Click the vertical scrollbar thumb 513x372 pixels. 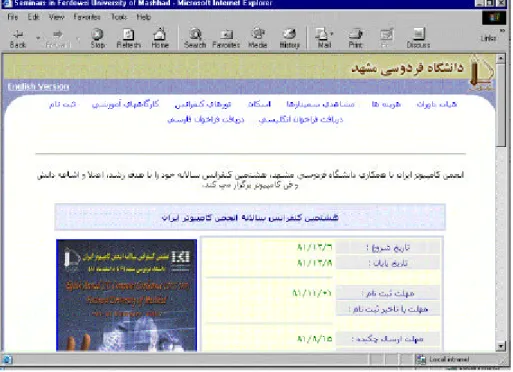(x=501, y=105)
